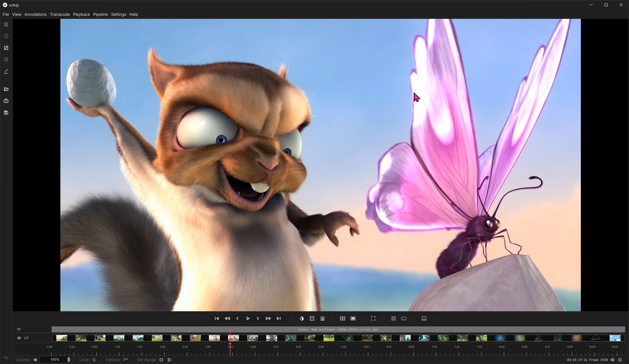This screenshot has height=364, width=629.
Task: Click the F* playback options button
Action: coord(126,360)
